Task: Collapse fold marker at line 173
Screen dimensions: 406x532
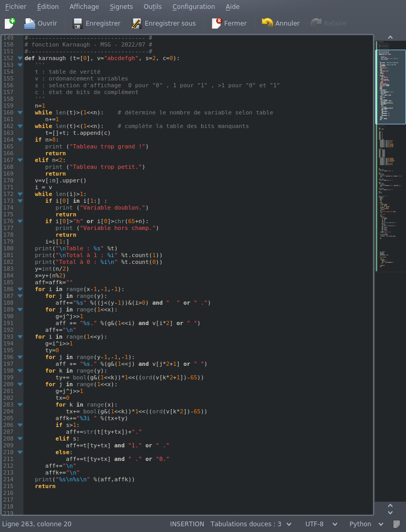Action: [x=20, y=201]
